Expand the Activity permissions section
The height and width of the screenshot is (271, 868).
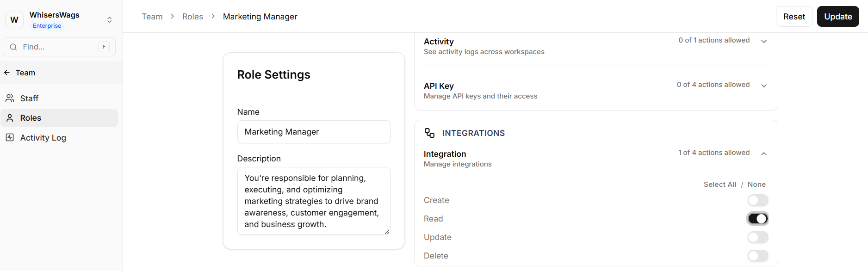pos(764,41)
